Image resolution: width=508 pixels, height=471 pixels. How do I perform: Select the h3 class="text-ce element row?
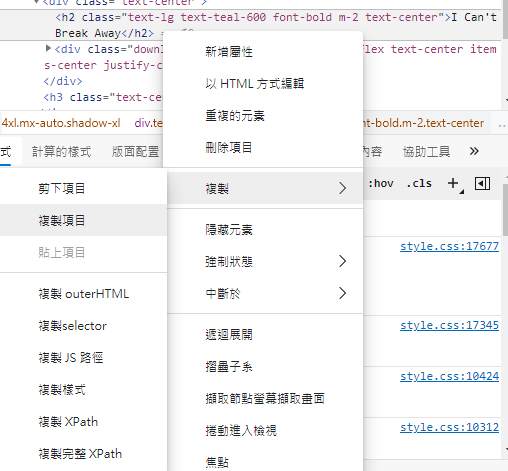coord(103,97)
